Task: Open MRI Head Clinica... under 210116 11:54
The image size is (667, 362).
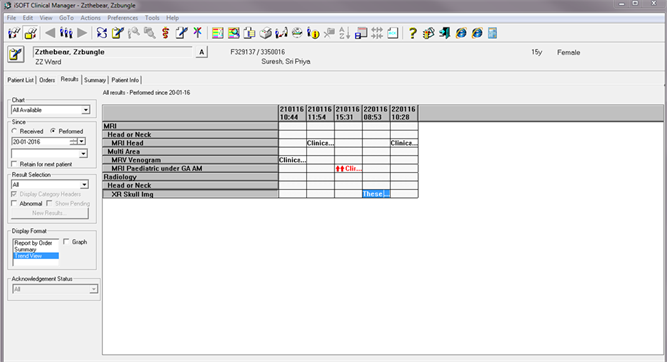Action: coord(320,143)
